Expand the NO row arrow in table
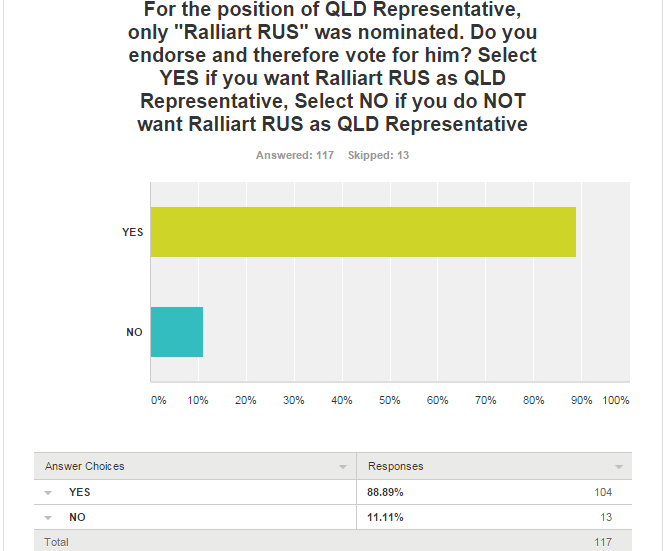The height and width of the screenshot is (551, 666). 48,518
